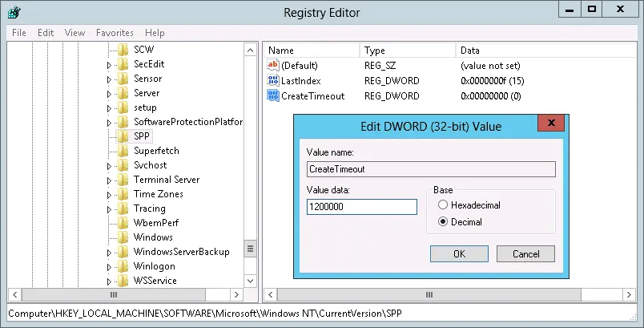This screenshot has width=644, height=328.
Task: Click the WindowsServerBackup folder icon
Action: click(123, 252)
